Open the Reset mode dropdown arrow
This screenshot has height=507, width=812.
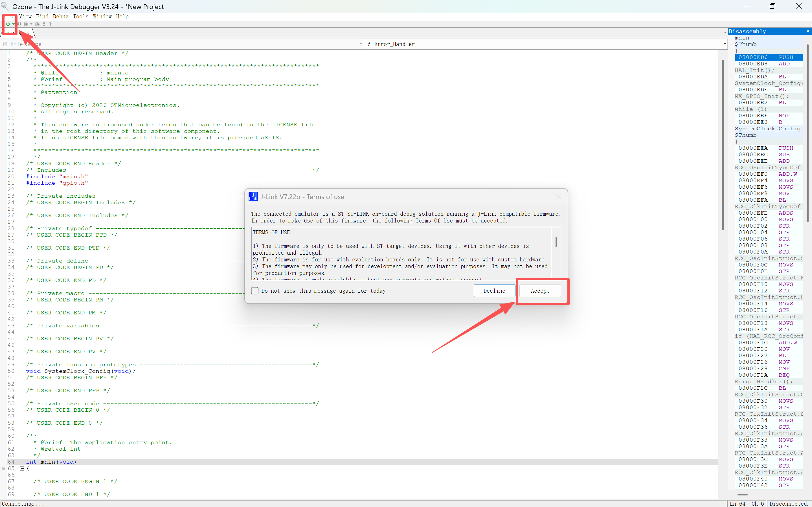[x=31, y=24]
